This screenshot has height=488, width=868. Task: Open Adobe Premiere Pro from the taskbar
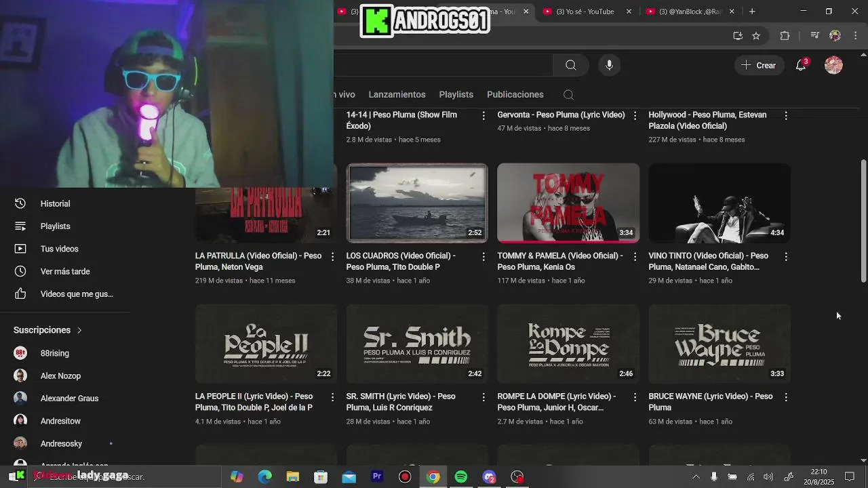377,476
